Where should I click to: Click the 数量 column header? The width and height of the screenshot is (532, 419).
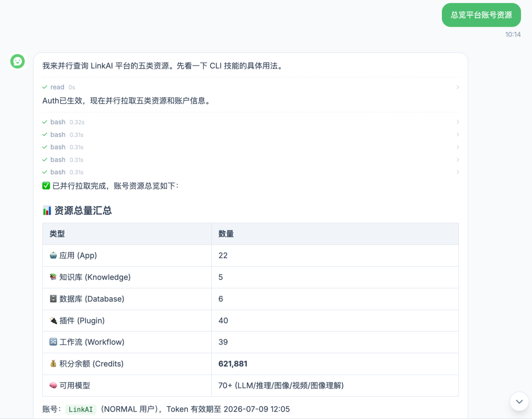click(x=226, y=234)
